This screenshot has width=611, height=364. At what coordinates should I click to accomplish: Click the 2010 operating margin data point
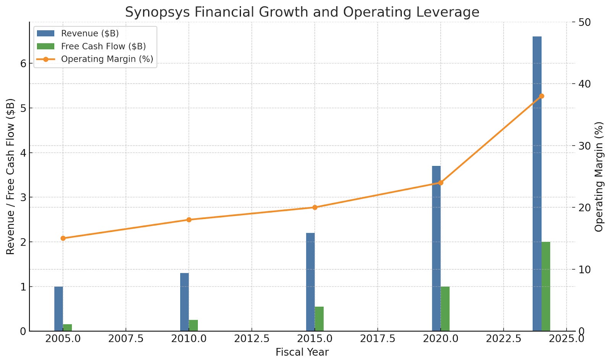point(189,220)
